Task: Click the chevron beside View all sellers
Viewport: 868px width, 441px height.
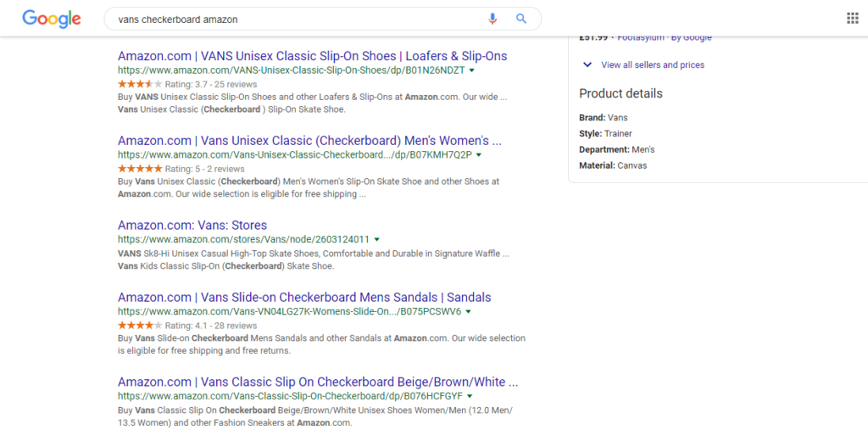Action: coord(587,64)
